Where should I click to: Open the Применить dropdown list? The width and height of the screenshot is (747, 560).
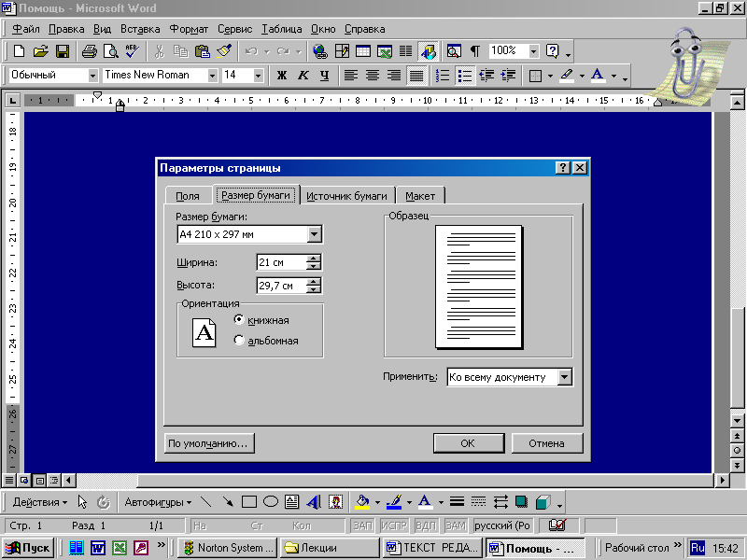[x=564, y=377]
